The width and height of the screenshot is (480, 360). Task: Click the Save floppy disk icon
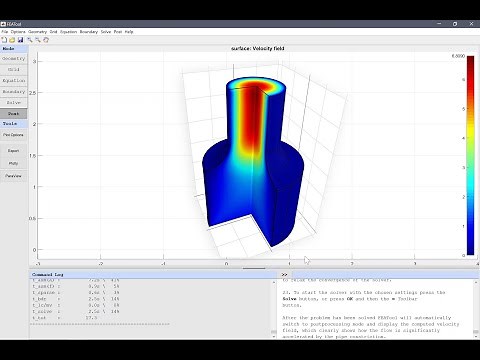[20, 40]
